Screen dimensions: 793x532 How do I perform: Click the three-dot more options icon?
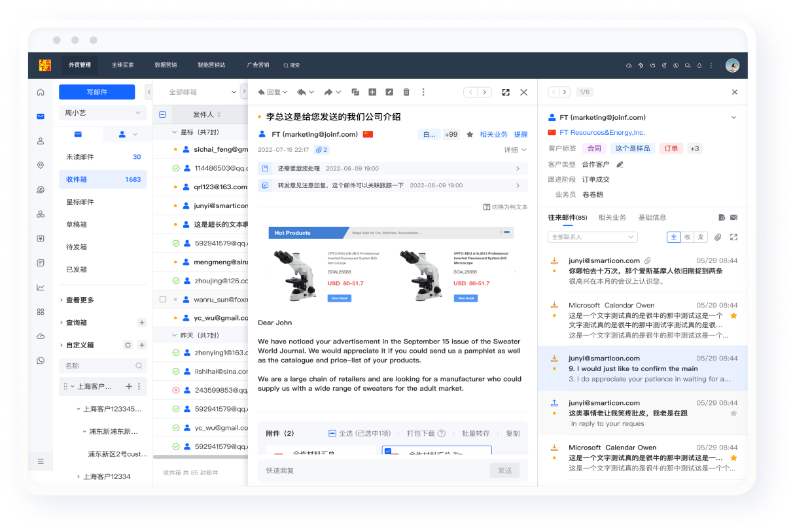[423, 92]
